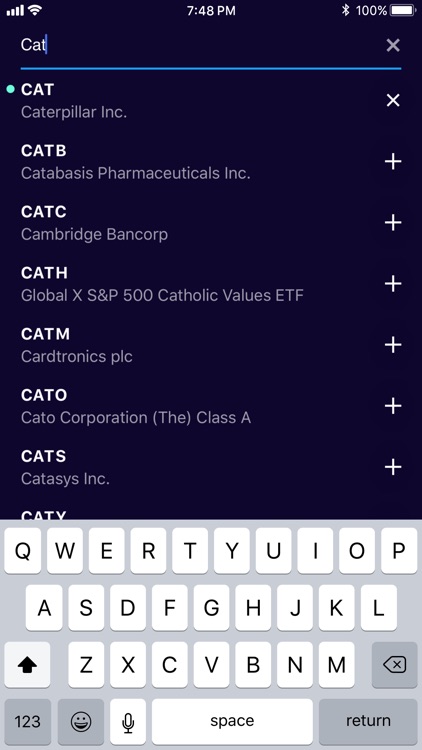422x750 pixels.
Task: Add CATC Cambridge Bancorp to watchlist
Action: coord(393,223)
